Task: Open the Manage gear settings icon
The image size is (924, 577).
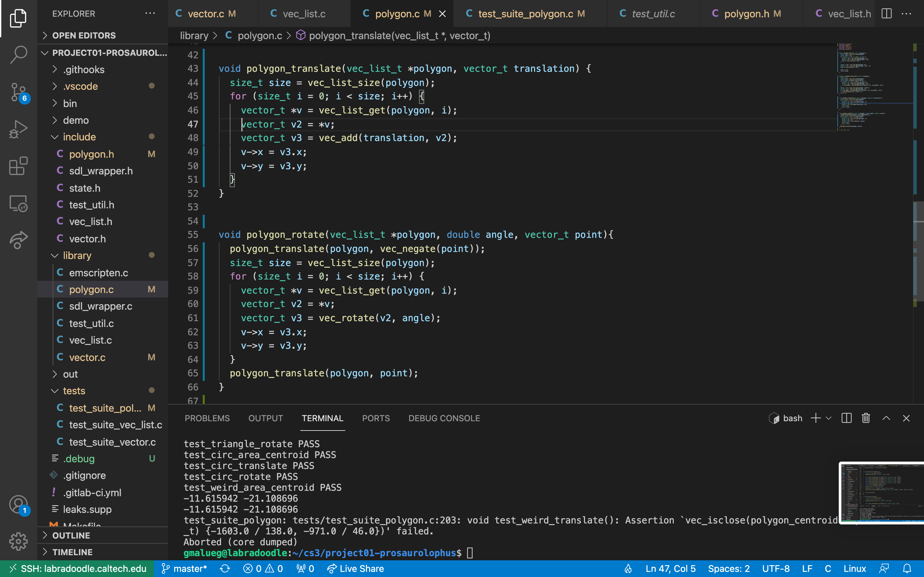Action: coord(18,541)
